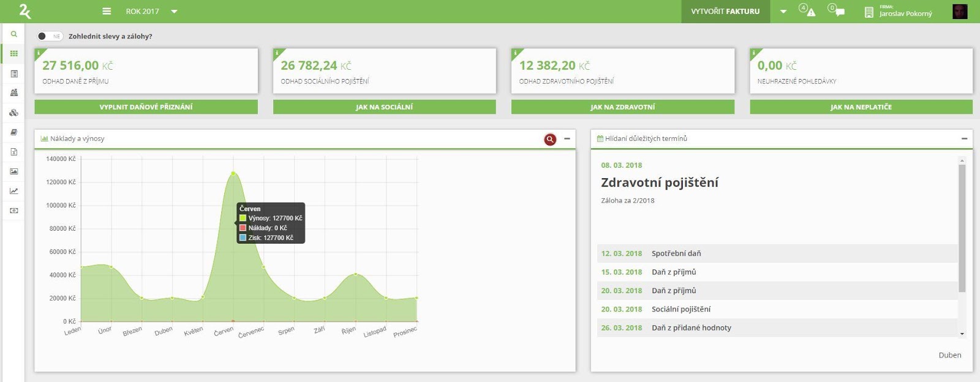Collapse the Hlídaní důležitých termínů panel
The height and width of the screenshot is (382, 980).
964,139
